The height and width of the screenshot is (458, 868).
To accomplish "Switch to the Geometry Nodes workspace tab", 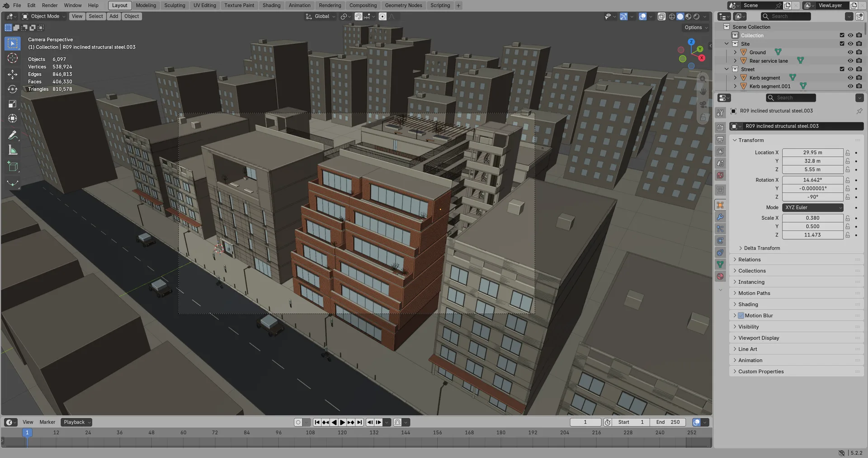I will 403,5.
